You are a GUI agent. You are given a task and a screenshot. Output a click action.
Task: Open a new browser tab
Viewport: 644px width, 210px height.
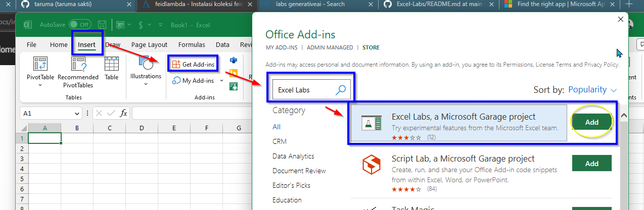pos(629,4)
